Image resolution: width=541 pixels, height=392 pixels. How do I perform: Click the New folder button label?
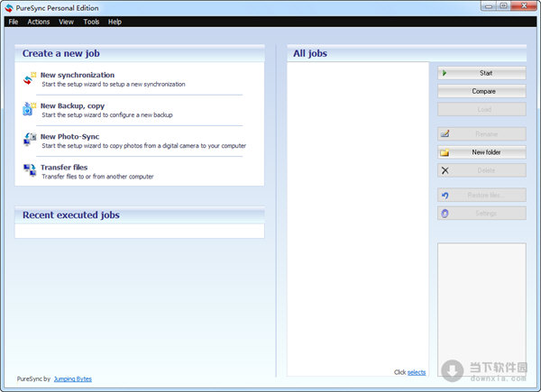(x=486, y=152)
